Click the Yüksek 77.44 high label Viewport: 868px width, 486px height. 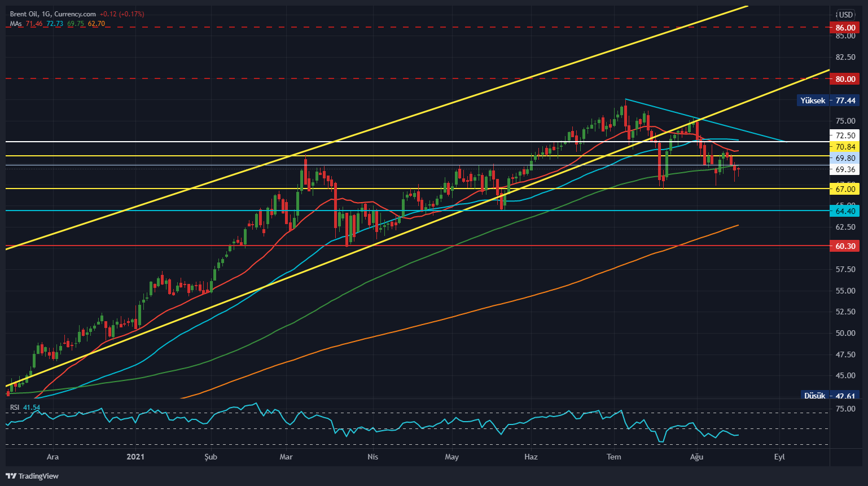point(828,100)
